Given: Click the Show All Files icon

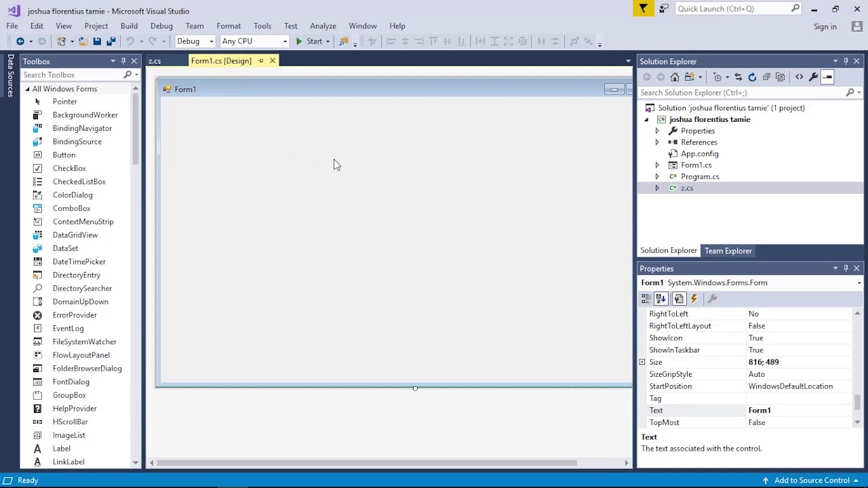Looking at the screenshot, I should pos(781,77).
